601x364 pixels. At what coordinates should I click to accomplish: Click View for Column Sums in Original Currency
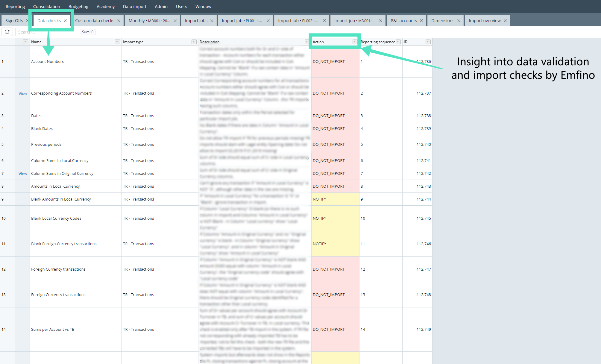pos(22,173)
